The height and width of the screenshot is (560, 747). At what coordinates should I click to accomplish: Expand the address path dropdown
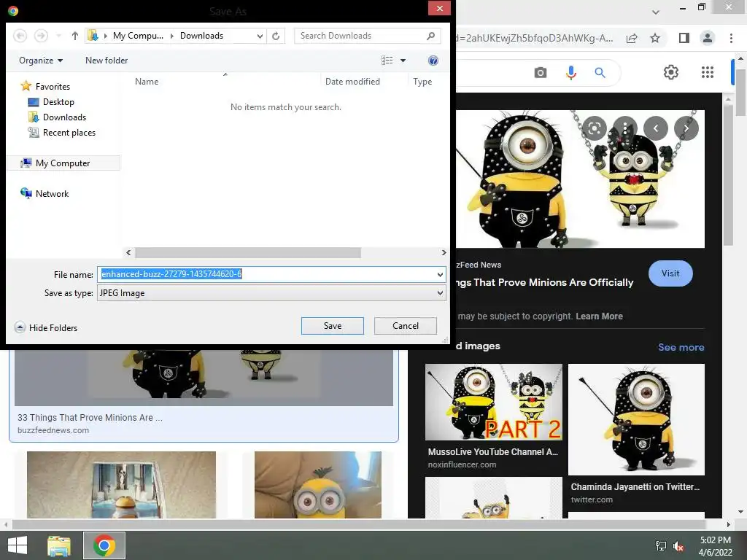pyautogui.click(x=260, y=36)
